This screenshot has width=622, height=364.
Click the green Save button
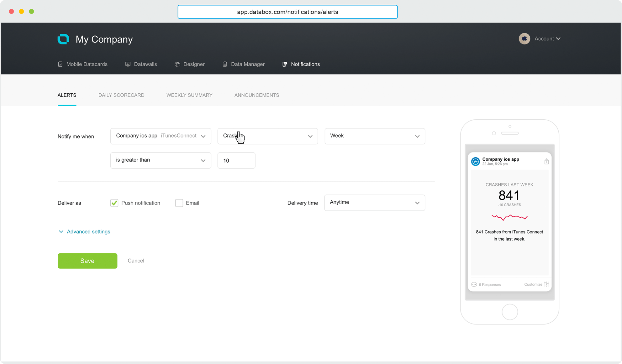[87, 261]
